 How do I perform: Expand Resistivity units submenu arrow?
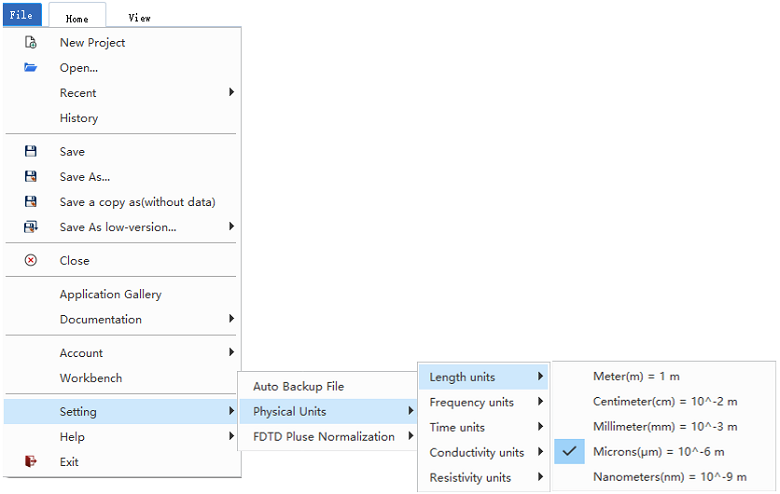[x=540, y=477]
